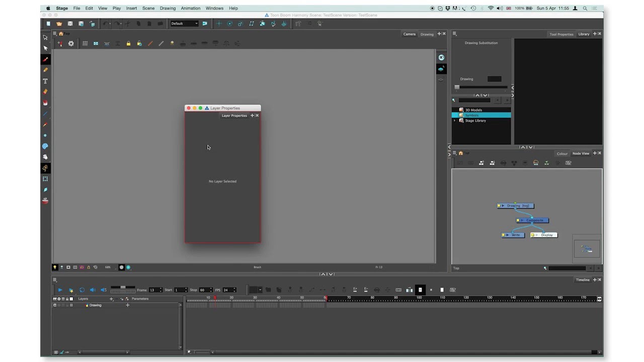Open the Animation menu

coord(190,9)
